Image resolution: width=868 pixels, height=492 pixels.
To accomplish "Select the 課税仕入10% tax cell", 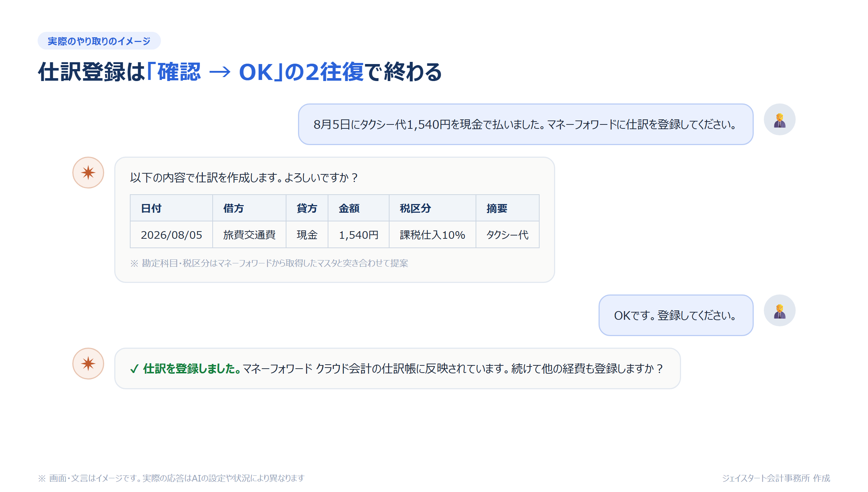I will (433, 235).
